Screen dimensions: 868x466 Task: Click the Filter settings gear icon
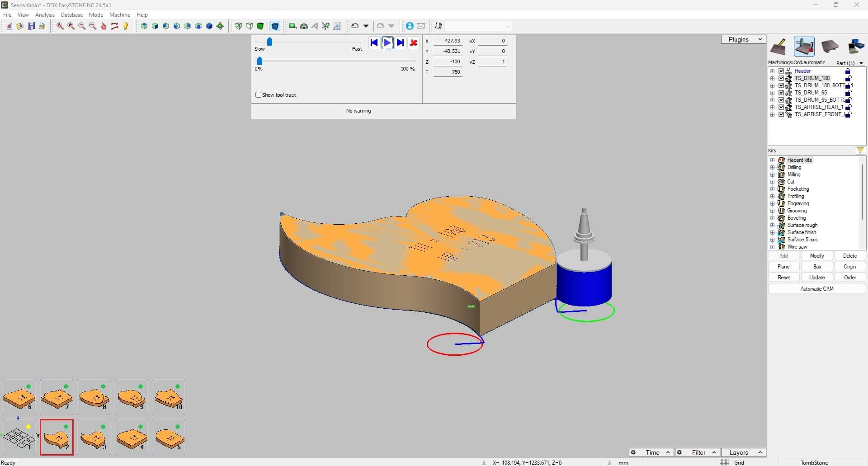point(679,452)
